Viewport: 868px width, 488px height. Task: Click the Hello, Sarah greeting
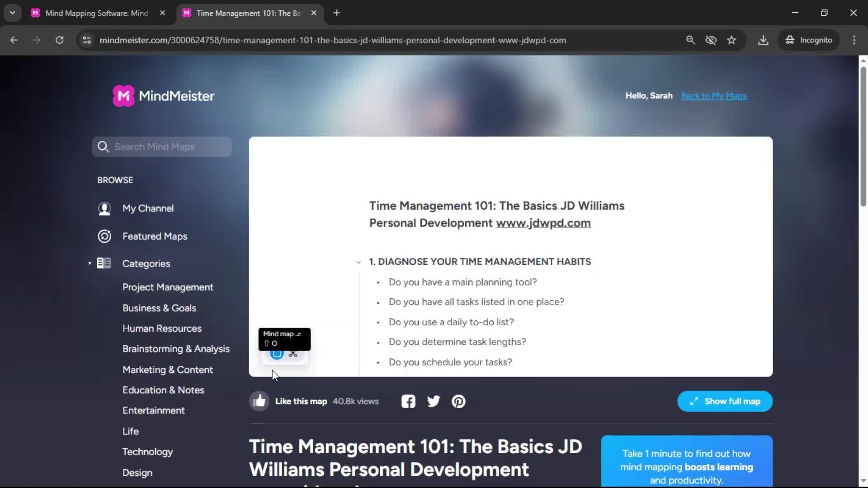[x=649, y=96]
